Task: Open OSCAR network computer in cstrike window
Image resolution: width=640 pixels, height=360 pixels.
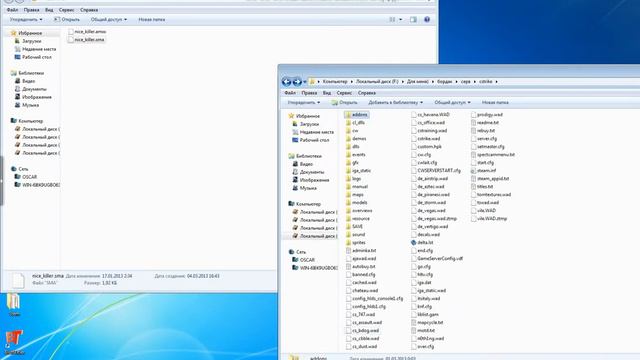Action: pos(303,260)
